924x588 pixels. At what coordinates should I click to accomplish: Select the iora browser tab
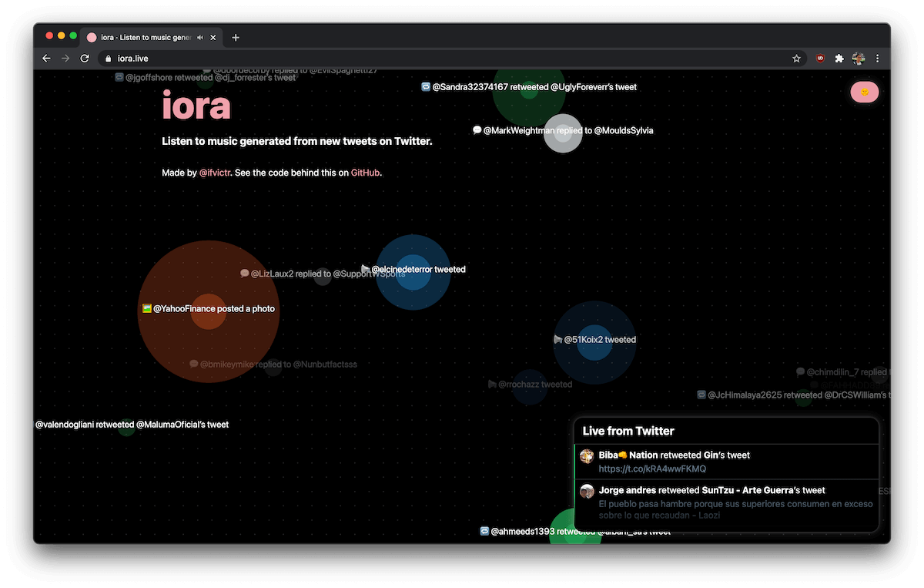click(152, 37)
